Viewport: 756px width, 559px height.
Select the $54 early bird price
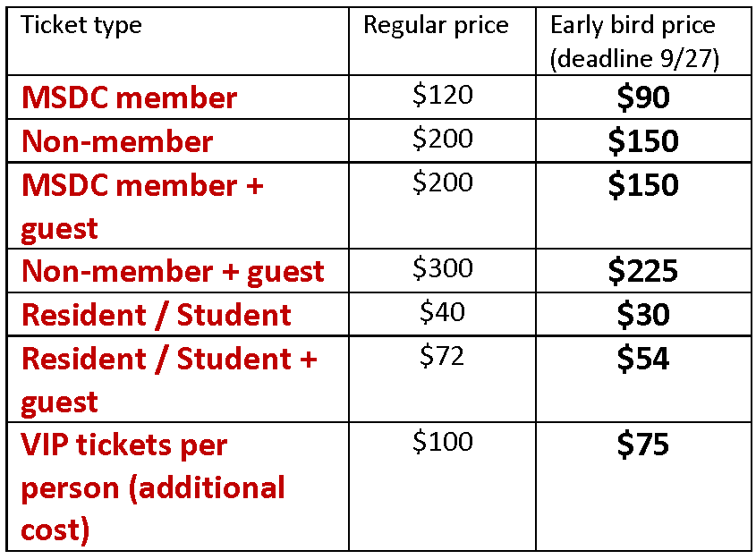point(643,359)
